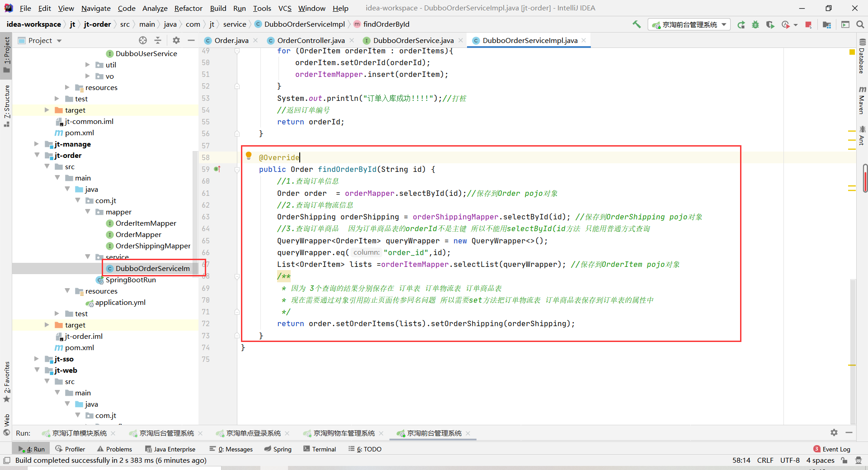Open Project panel settings gear
This screenshot has height=470, width=868.
[176, 40]
